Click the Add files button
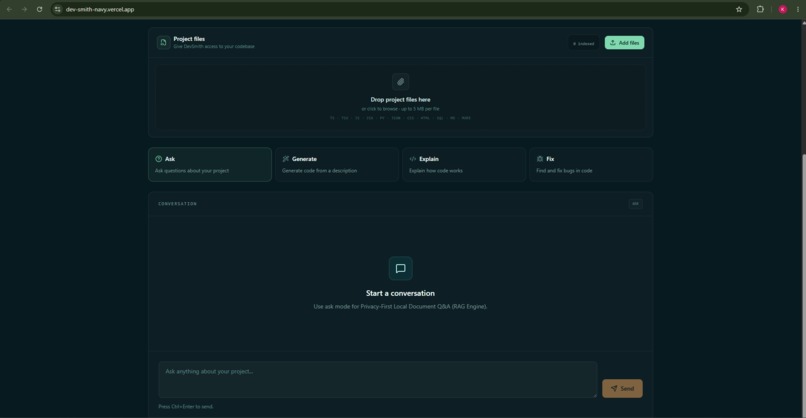The height and width of the screenshot is (418, 806). tap(624, 43)
